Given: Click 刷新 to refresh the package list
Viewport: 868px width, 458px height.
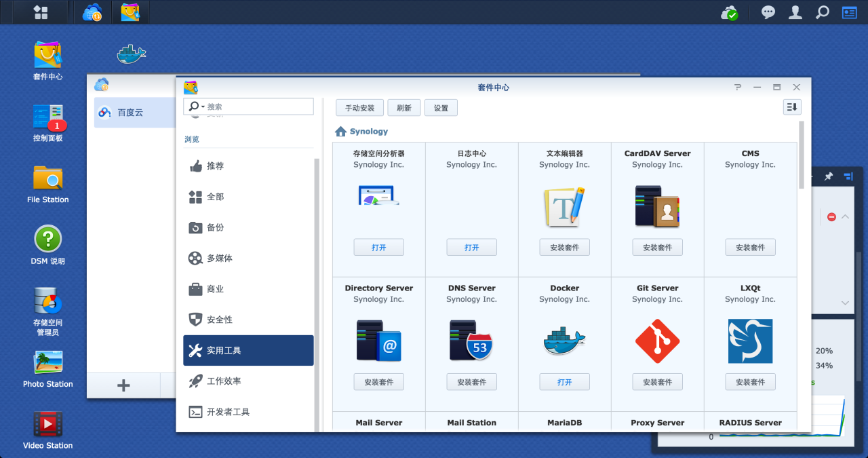Looking at the screenshot, I should [x=403, y=107].
